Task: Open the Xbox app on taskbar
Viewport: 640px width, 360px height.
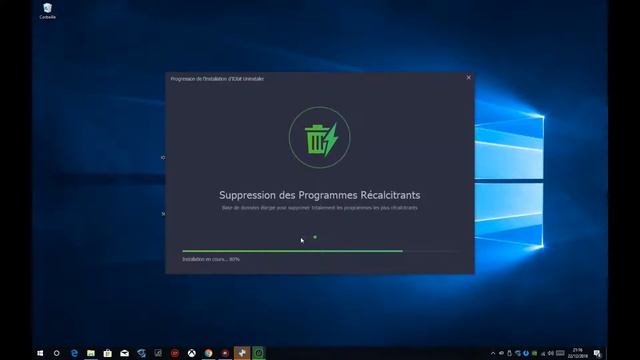Action: pyautogui.click(x=191, y=353)
